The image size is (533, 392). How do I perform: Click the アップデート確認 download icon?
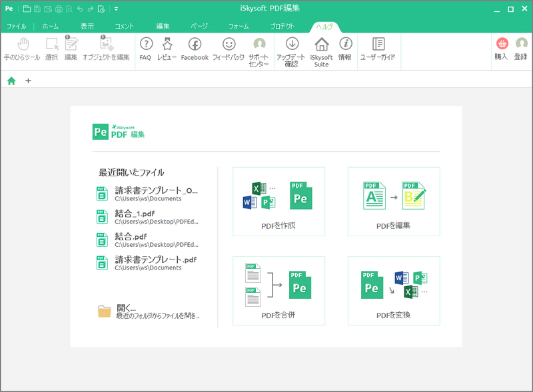pyautogui.click(x=291, y=53)
